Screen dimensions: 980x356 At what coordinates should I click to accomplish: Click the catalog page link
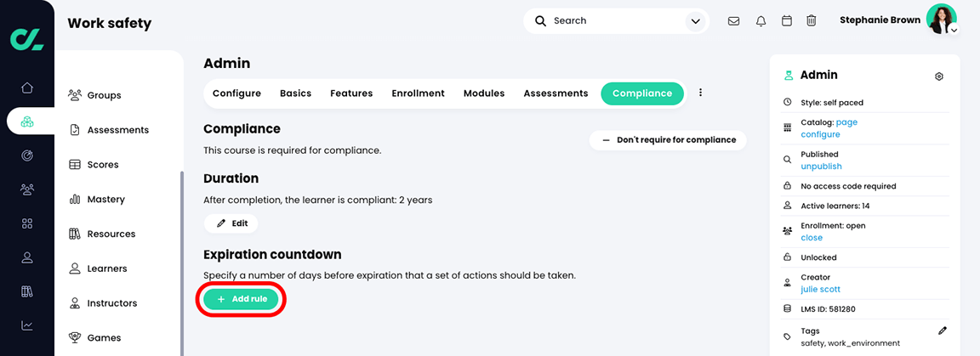[847, 122]
